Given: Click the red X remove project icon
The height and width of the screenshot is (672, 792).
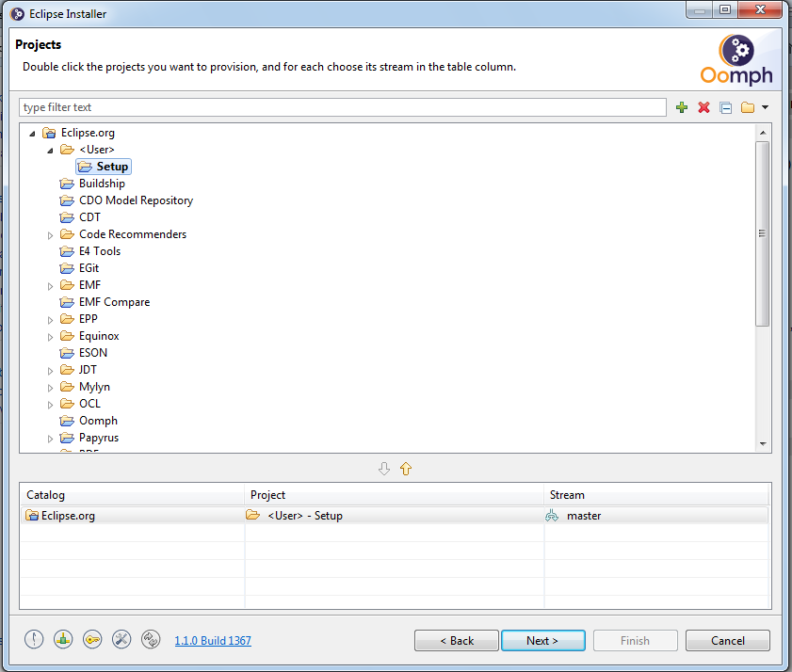Looking at the screenshot, I should tap(703, 107).
